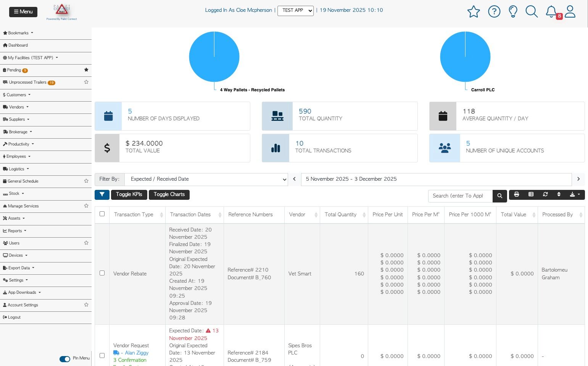
Task: Open the TEST APP facility dropdown
Action: tap(295, 11)
